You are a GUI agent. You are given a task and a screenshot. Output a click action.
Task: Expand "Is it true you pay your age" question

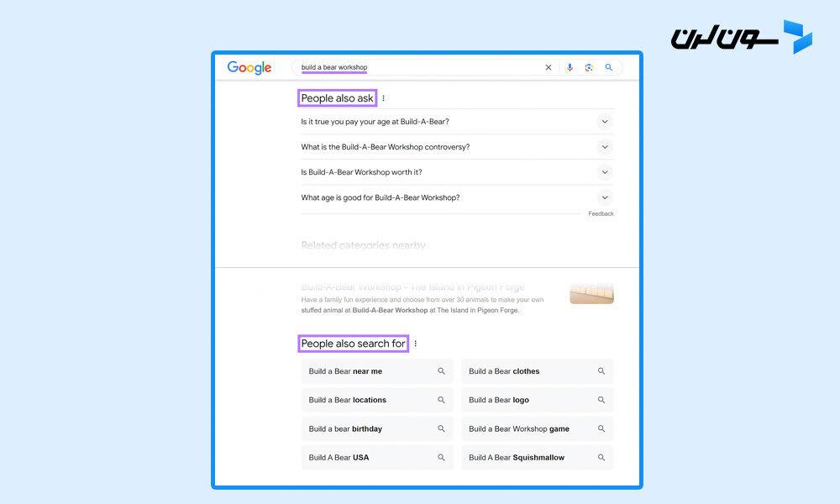pyautogui.click(x=457, y=122)
